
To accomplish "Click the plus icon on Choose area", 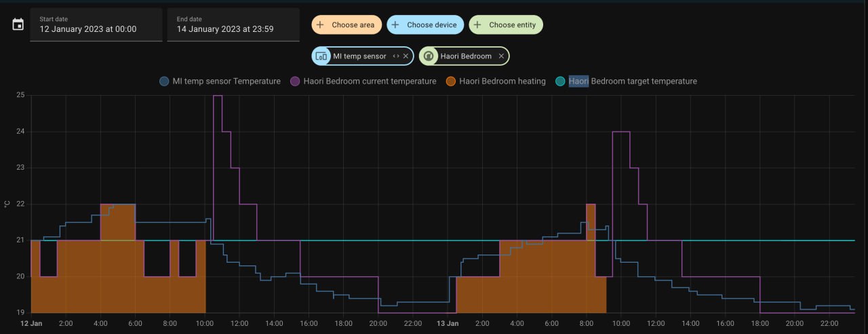I will click(321, 25).
